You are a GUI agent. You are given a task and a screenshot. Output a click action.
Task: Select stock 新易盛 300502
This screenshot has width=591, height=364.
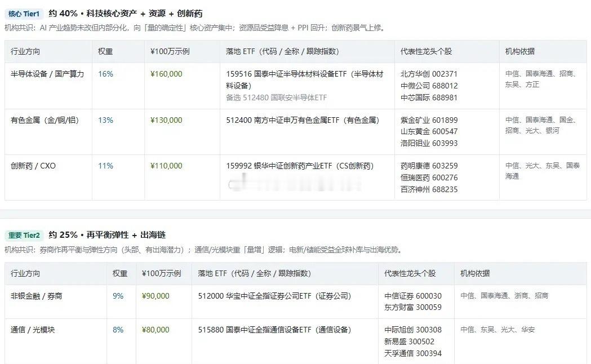(x=410, y=341)
